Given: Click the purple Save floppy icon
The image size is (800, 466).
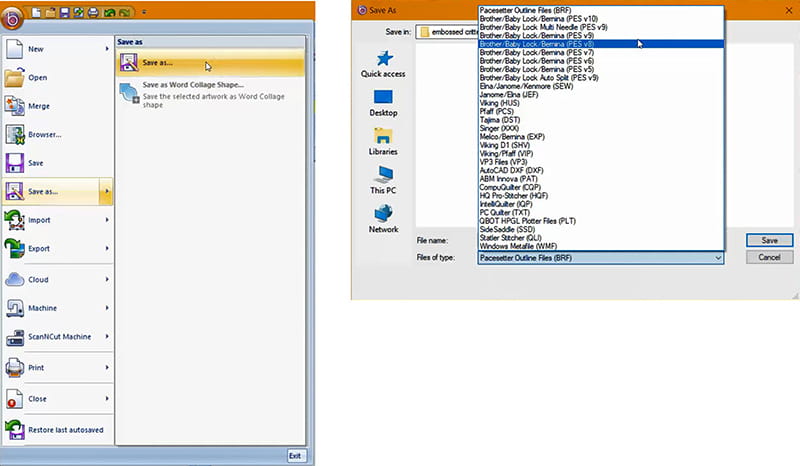Looking at the screenshot, I should [15, 162].
